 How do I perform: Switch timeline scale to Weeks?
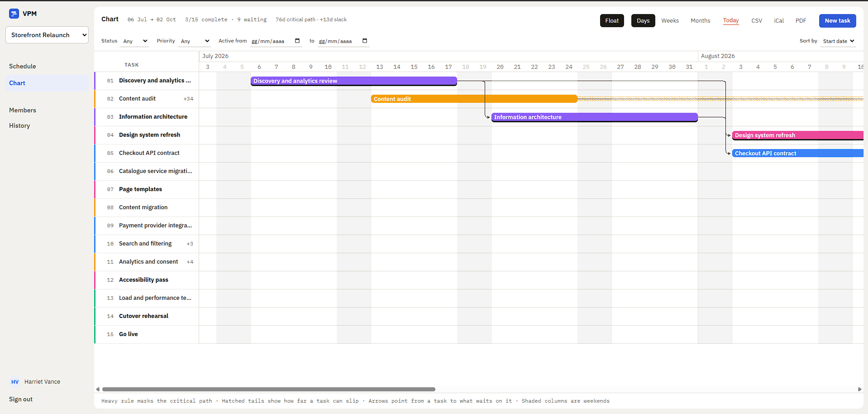click(670, 21)
